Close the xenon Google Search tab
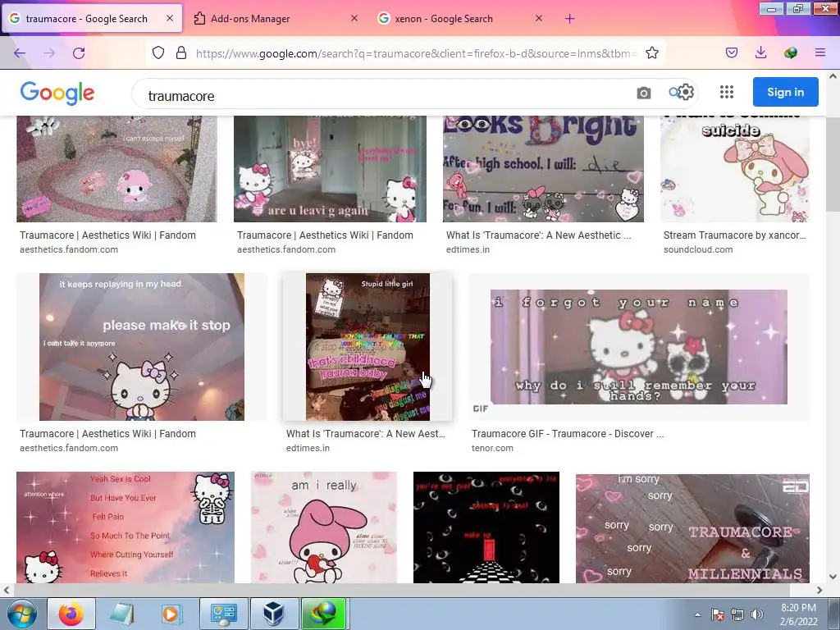This screenshot has width=840, height=630. pos(539,18)
